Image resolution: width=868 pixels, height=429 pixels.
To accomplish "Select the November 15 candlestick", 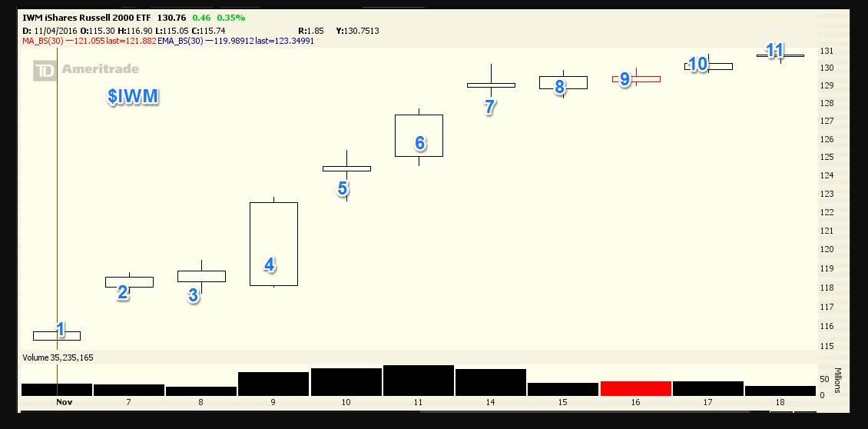I will (x=563, y=82).
